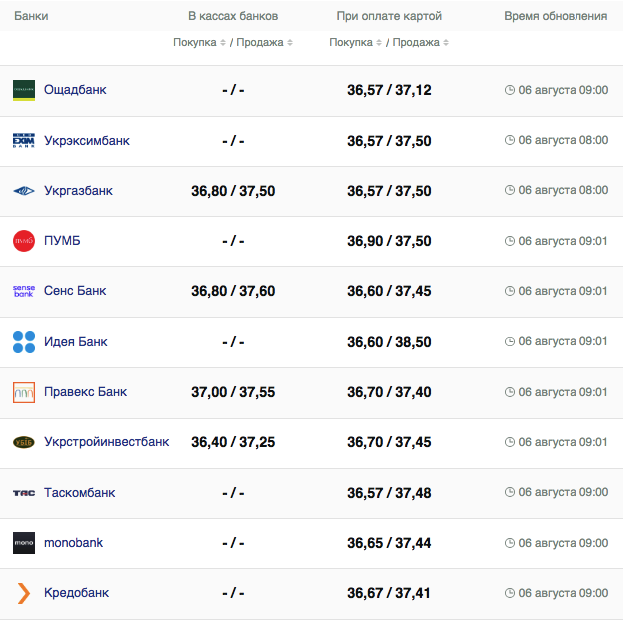This screenshot has width=624, height=621.
Task: Click the Кредобанк orange chevron logo
Action: 24,593
